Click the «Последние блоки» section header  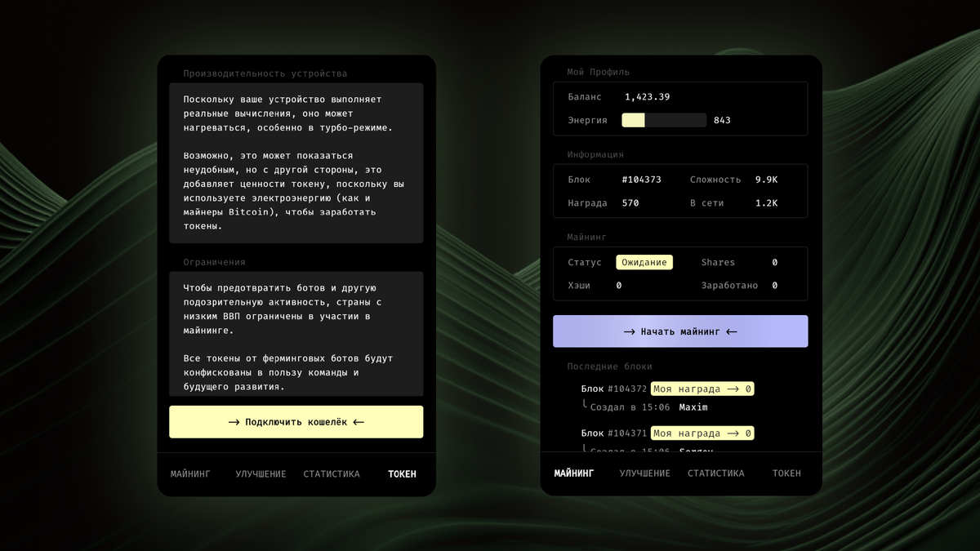tap(608, 367)
